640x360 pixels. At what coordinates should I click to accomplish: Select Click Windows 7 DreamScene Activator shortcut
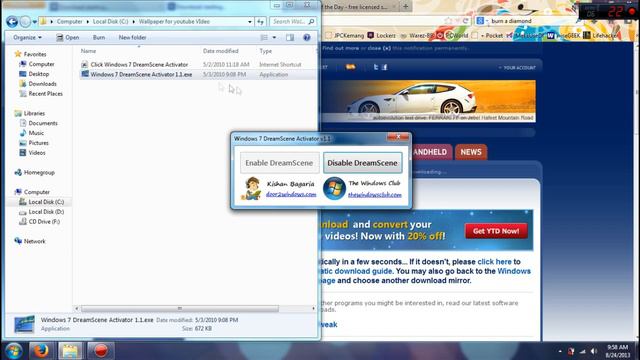tap(139, 64)
